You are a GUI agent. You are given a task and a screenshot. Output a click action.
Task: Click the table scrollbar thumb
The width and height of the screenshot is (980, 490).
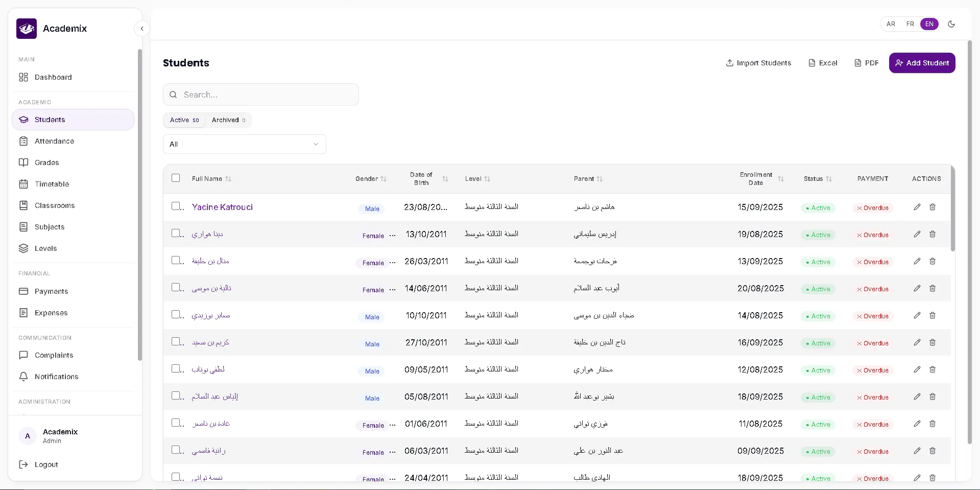tap(953, 208)
